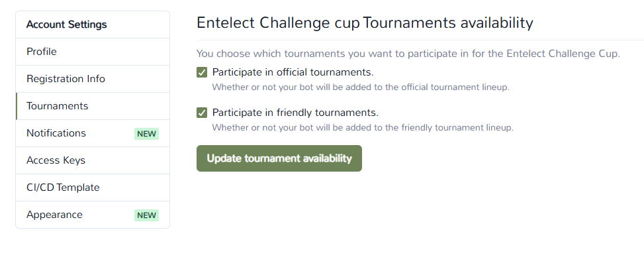Uncheck the official tournaments checkbox
Viewport: 644px width, 273px height.
pos(202,73)
